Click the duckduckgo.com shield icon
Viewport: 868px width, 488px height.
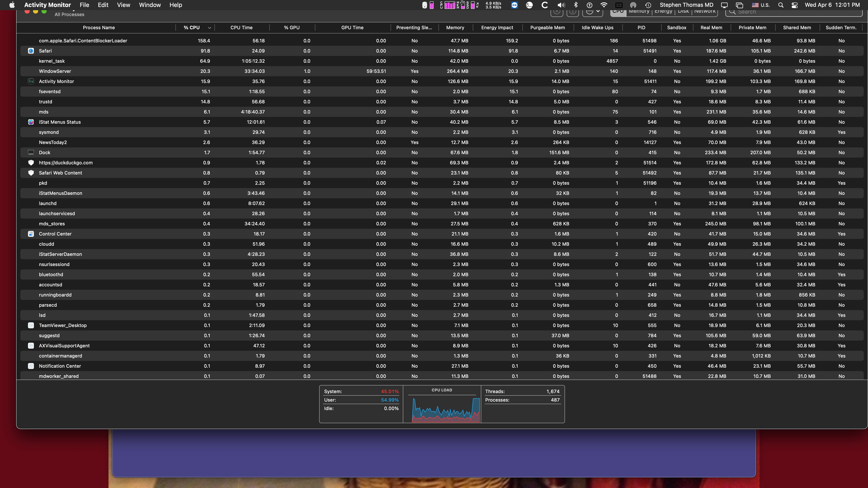tap(31, 163)
